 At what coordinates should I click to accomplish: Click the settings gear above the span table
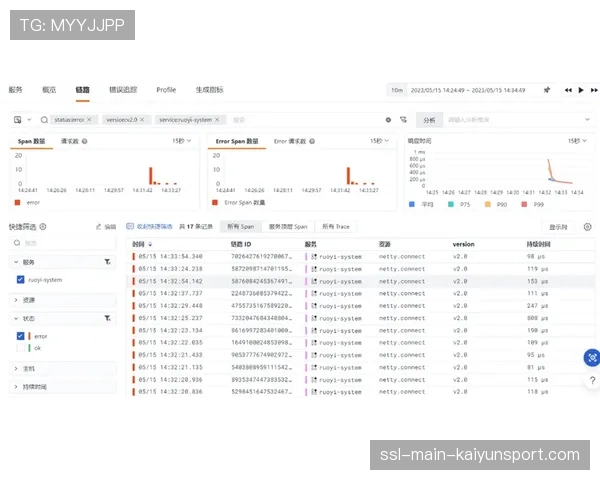(x=587, y=227)
